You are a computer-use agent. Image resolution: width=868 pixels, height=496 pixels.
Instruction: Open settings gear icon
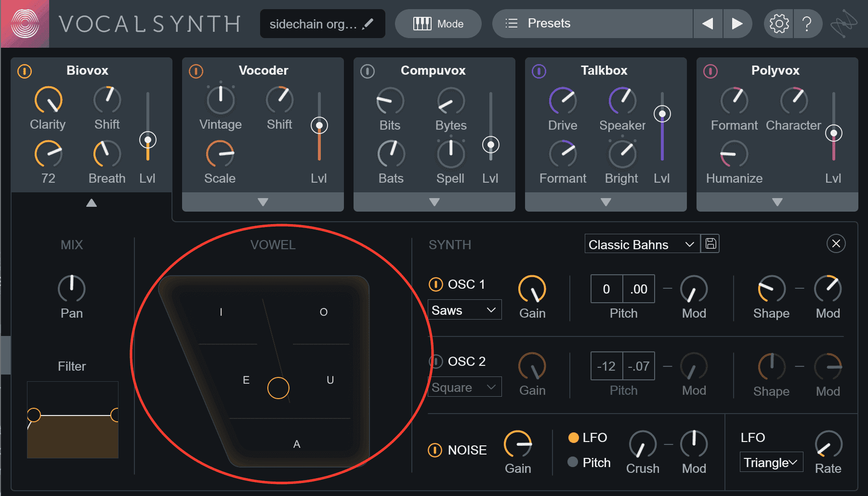[x=779, y=24]
